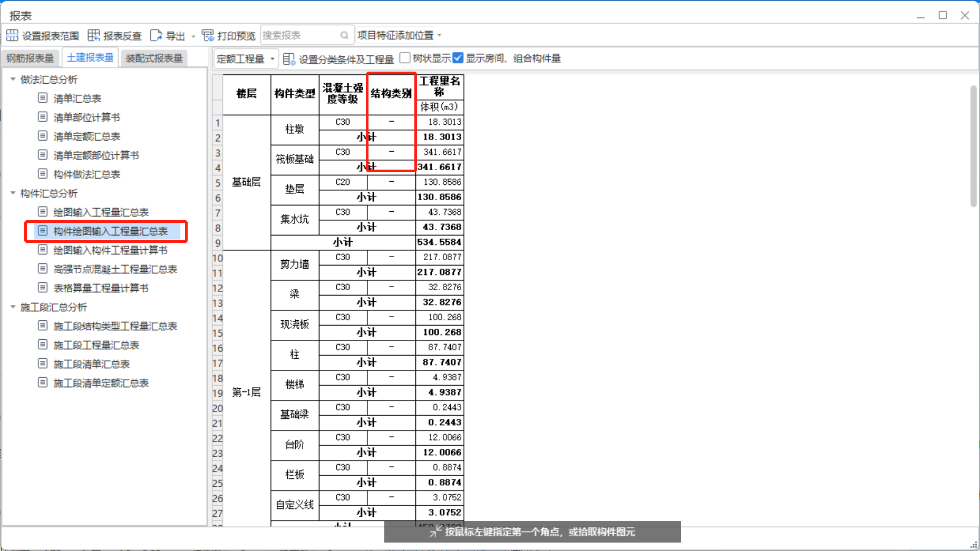Collapse the 构件汇总分析 tree group
The width and height of the screenshot is (980, 551).
tap(13, 193)
